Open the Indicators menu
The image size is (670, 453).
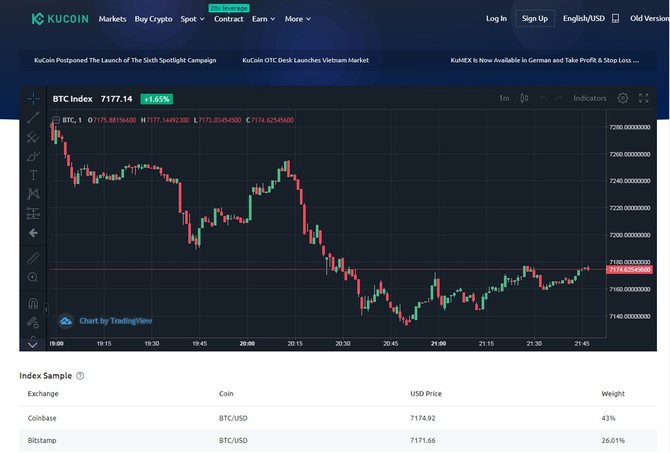(x=590, y=98)
